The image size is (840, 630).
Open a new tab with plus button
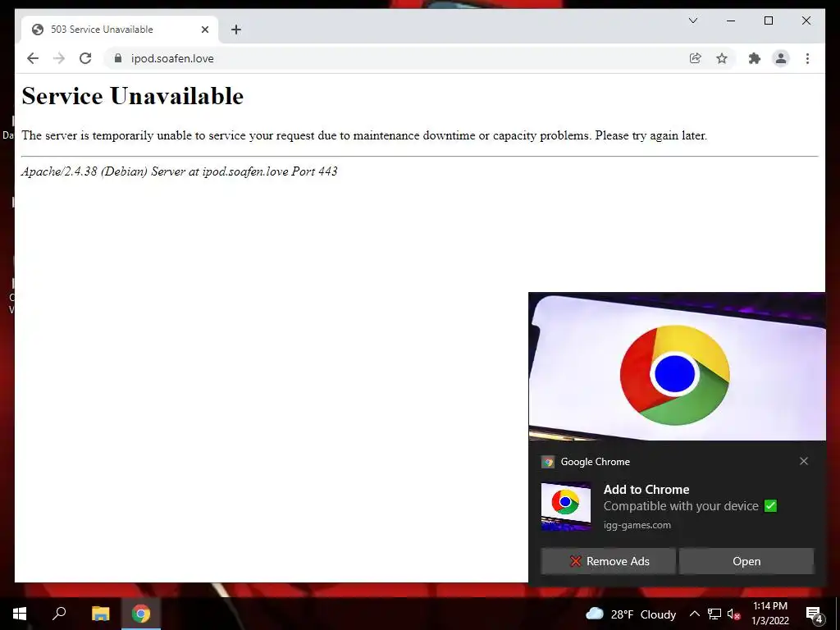(236, 30)
